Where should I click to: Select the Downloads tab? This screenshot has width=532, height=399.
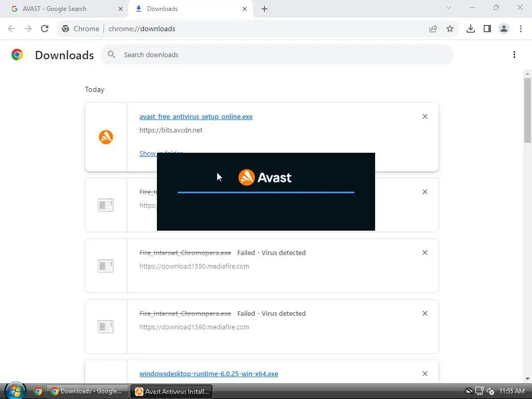click(190, 9)
